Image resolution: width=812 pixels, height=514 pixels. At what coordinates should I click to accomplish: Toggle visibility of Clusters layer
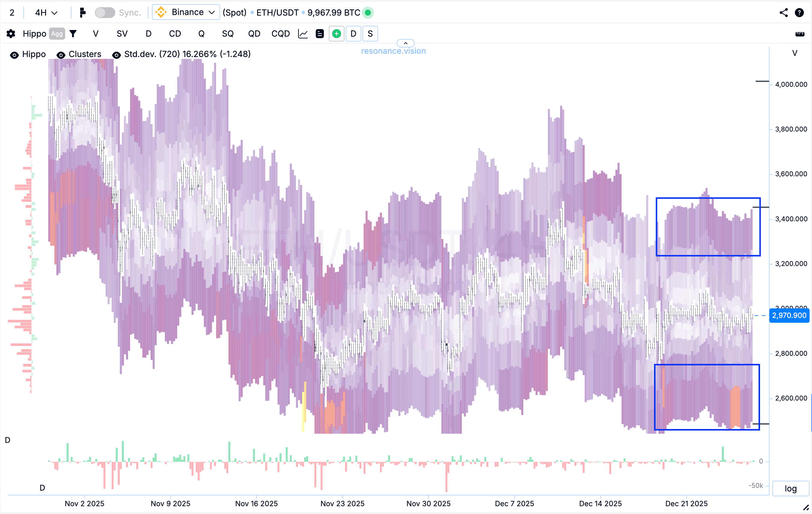click(x=61, y=55)
